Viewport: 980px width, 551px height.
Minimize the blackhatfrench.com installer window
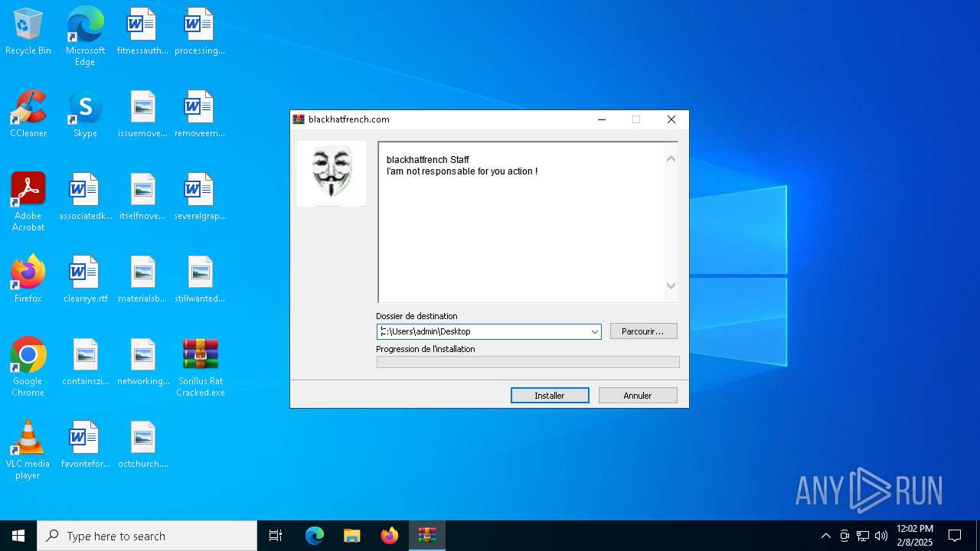point(602,119)
